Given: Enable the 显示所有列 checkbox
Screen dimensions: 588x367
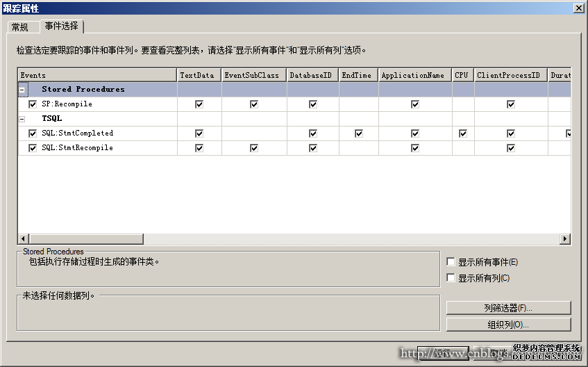Looking at the screenshot, I should 451,278.
